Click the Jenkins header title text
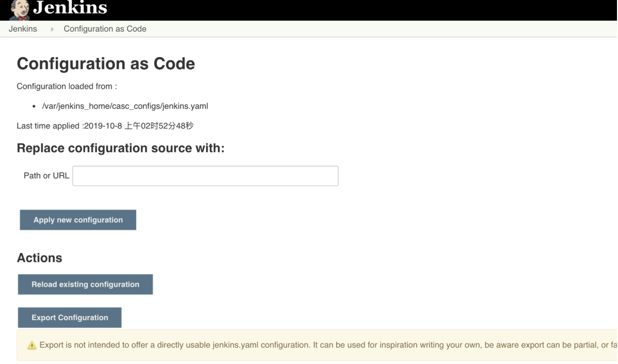 [70, 8]
